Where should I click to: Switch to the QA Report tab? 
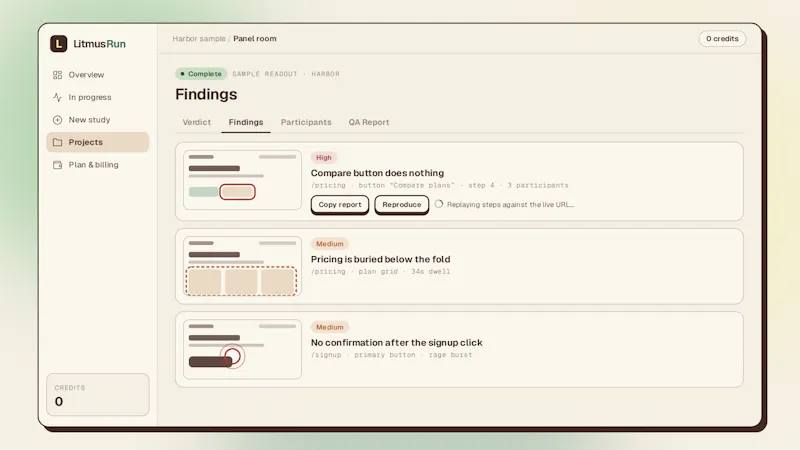tap(369, 122)
